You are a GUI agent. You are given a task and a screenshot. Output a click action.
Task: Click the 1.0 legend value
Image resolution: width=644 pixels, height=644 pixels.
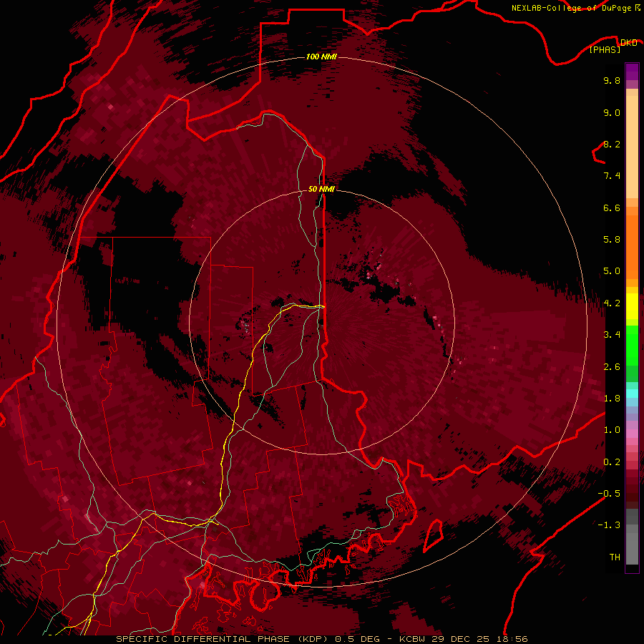(x=612, y=430)
